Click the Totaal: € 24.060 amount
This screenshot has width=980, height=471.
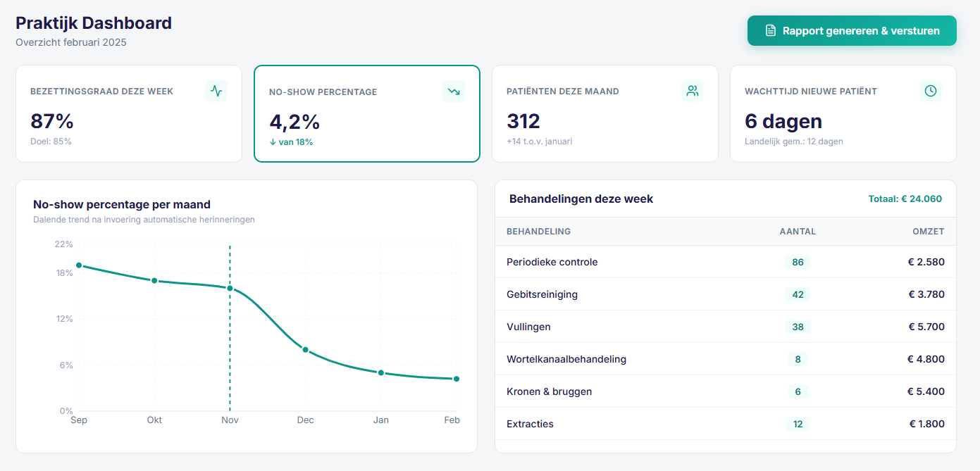pyautogui.click(x=904, y=199)
